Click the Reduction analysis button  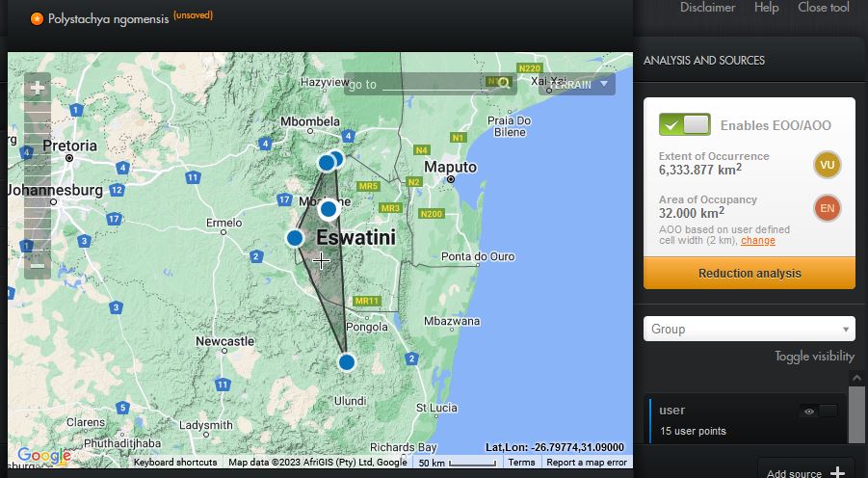[749, 273]
